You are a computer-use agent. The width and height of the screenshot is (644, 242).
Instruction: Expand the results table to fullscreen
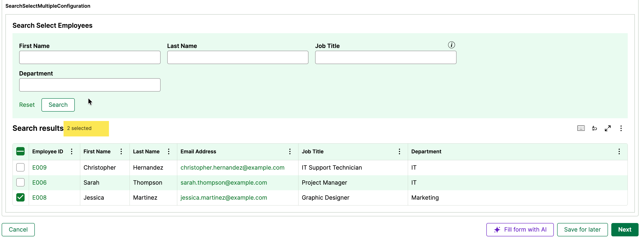click(608, 128)
